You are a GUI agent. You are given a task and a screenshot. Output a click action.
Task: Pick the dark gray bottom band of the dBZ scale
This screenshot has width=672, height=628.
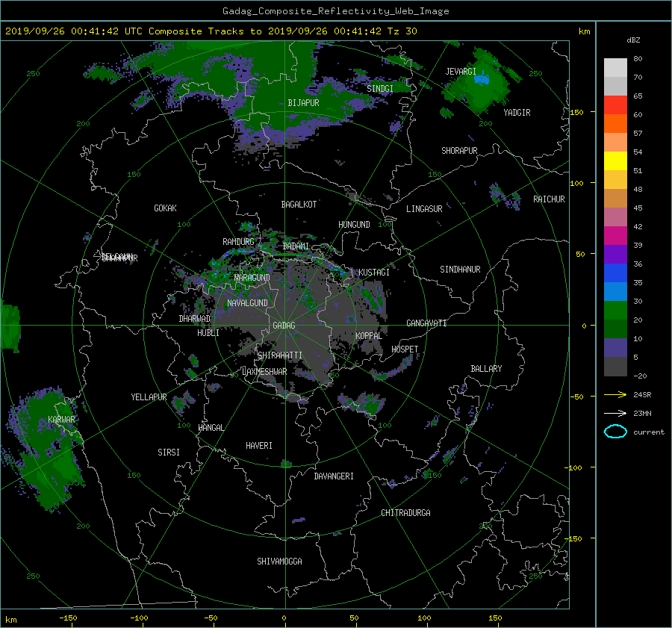pos(615,367)
